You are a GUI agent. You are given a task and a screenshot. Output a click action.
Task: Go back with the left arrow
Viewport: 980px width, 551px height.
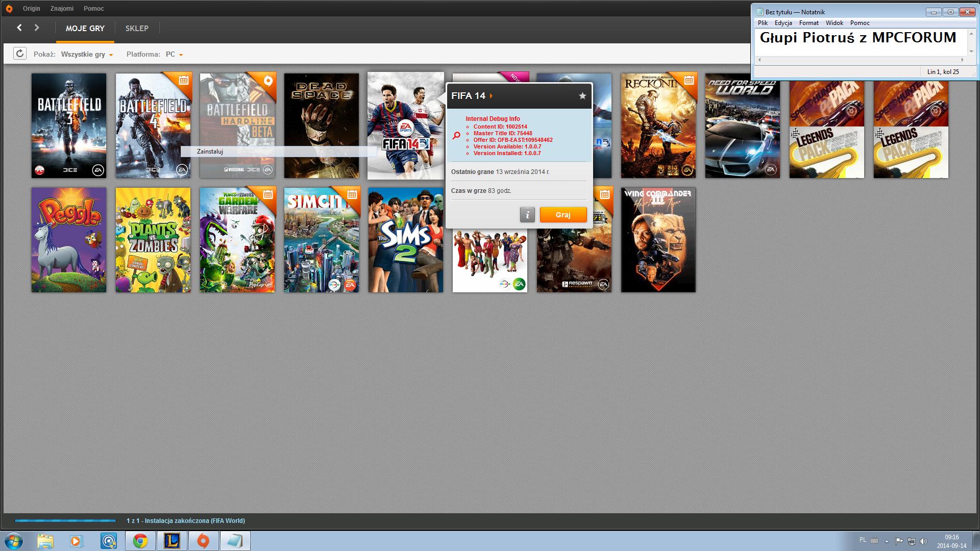[x=19, y=28]
